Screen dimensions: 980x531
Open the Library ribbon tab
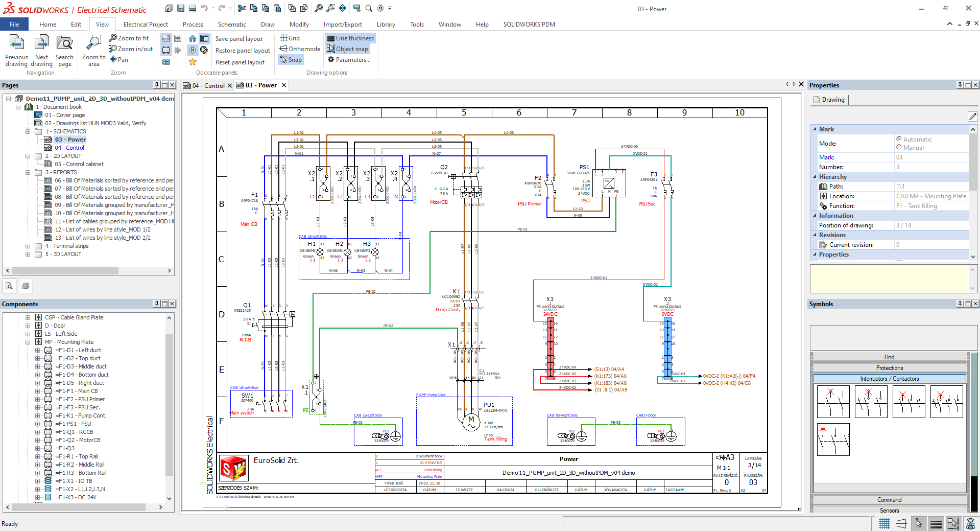pos(386,24)
